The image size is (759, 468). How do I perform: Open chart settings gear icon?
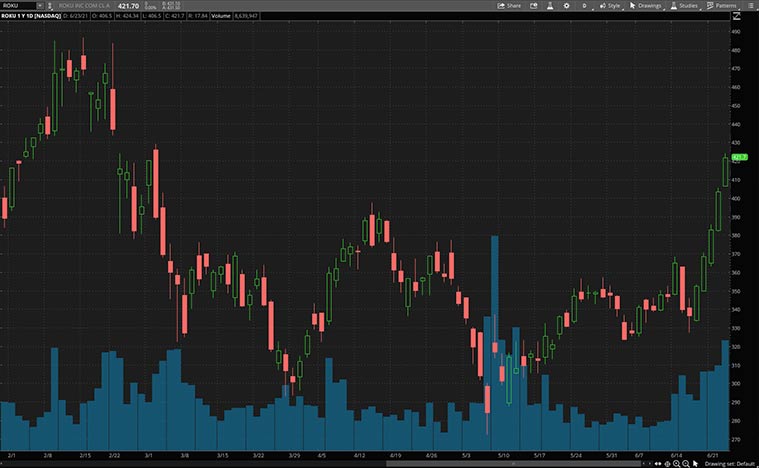pyautogui.click(x=566, y=6)
